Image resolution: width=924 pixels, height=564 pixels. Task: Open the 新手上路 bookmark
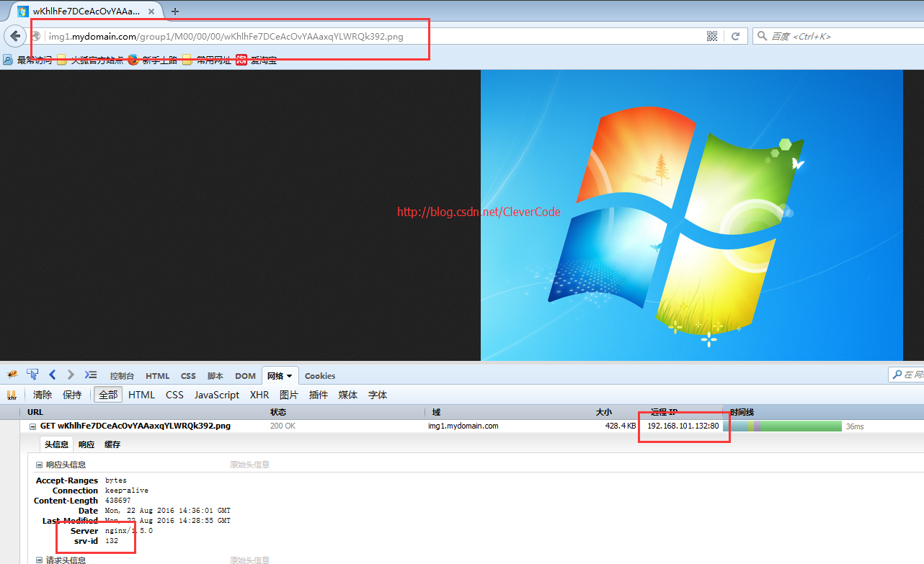click(153, 61)
